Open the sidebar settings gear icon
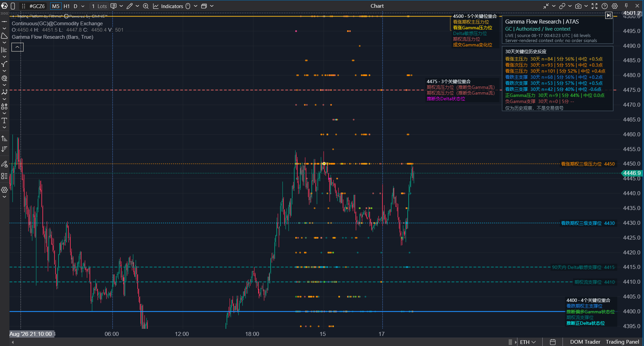Viewport: 644px width, 346px height. pyautogui.click(x=4, y=190)
